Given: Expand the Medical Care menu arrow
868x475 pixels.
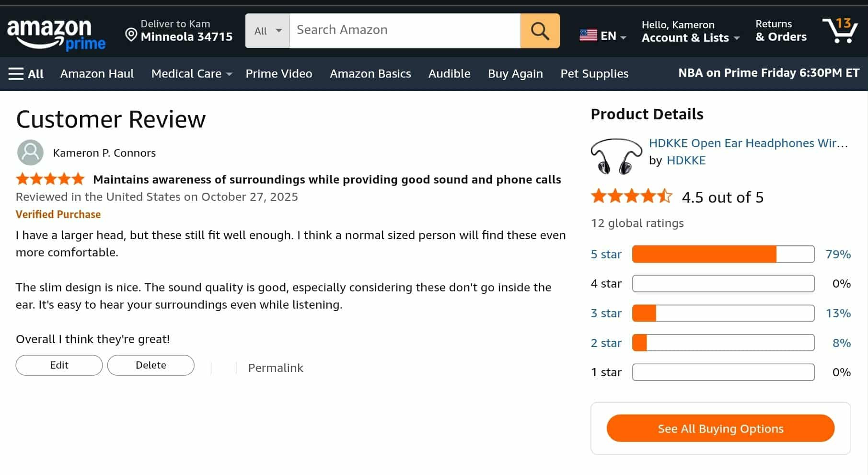Looking at the screenshot, I should click(229, 74).
